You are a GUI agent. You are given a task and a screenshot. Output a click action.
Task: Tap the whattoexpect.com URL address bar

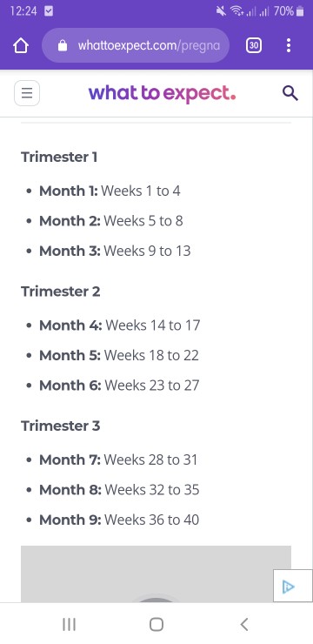point(136,45)
